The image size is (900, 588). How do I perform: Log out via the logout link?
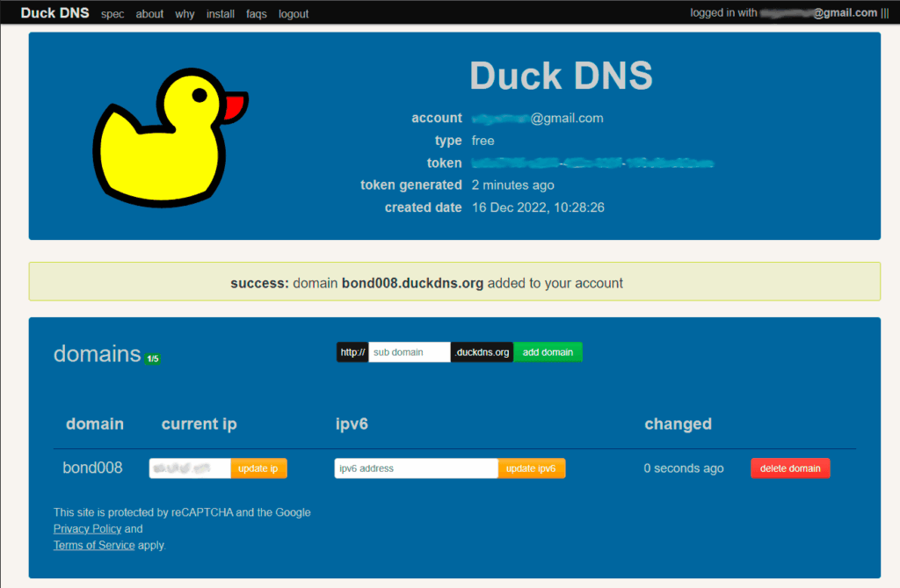click(x=294, y=14)
